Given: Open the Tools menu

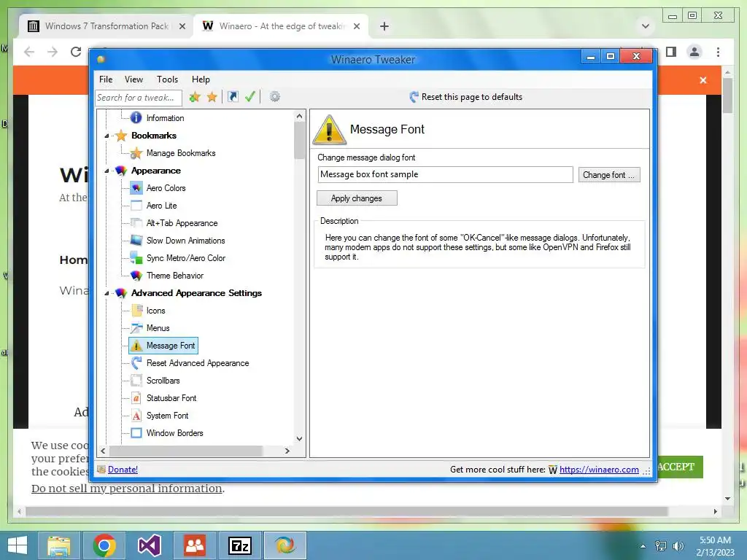Looking at the screenshot, I should (x=167, y=79).
